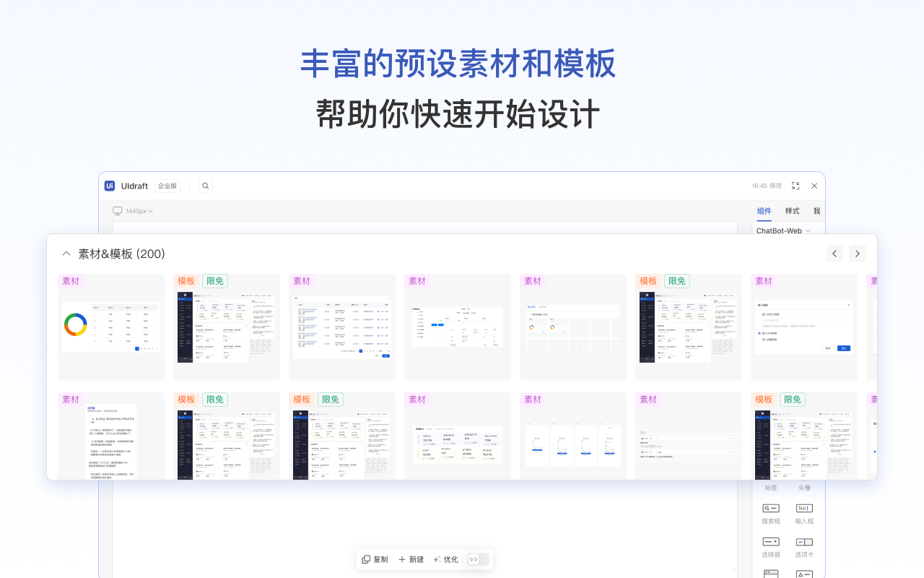
Task: Open the ChatBot-Web library dropdown
Action: 783,230
